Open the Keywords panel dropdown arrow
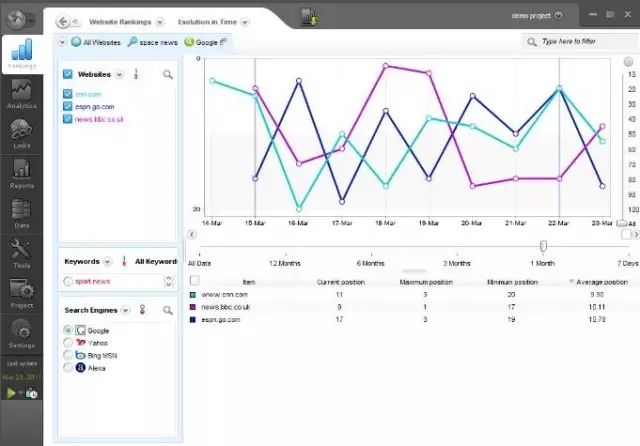This screenshot has height=446, width=640. (107, 262)
